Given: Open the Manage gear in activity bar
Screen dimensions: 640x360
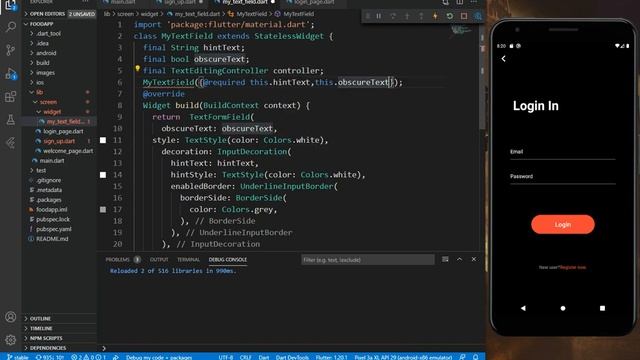Looking at the screenshot, I should tap(11, 340).
